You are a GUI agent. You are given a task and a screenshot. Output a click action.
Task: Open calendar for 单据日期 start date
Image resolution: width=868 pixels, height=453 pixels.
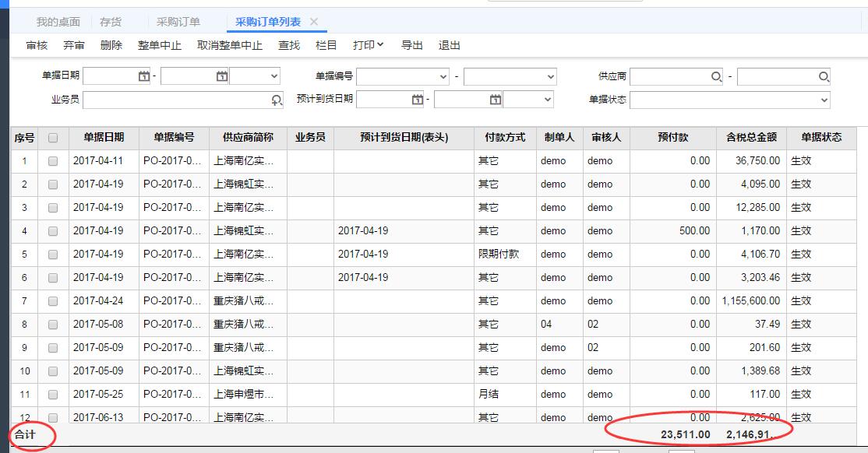click(144, 76)
